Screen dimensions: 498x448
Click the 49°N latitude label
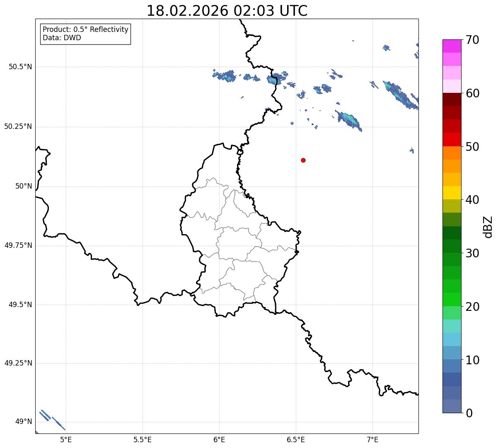pos(24,422)
